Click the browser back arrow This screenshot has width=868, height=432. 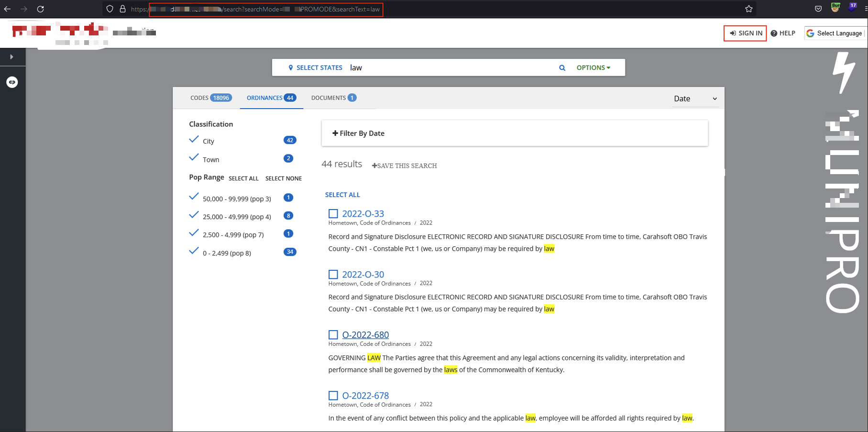point(8,9)
